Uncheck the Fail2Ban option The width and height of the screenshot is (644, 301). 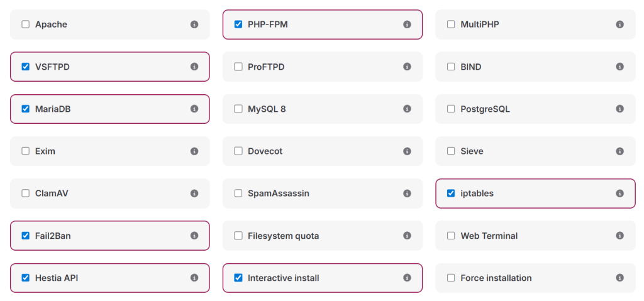26,236
